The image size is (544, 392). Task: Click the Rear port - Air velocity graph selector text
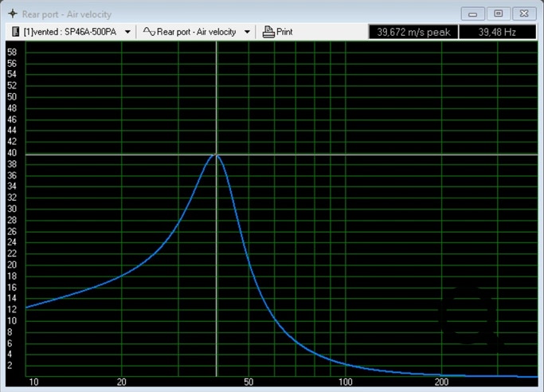coord(196,32)
